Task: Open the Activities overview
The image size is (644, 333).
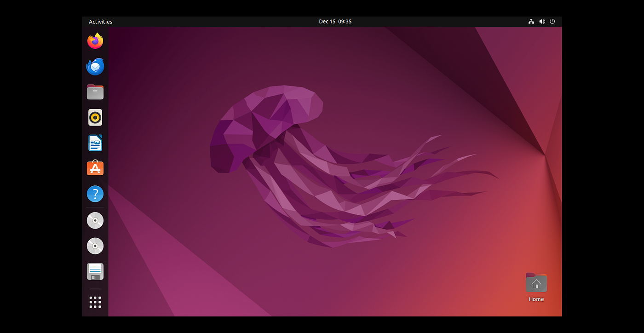Action: click(x=100, y=21)
